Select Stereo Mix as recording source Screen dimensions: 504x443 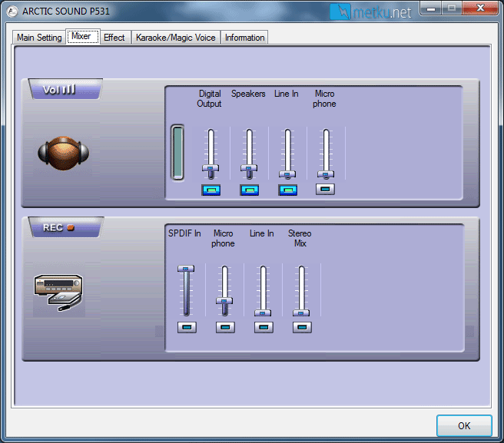302,327
